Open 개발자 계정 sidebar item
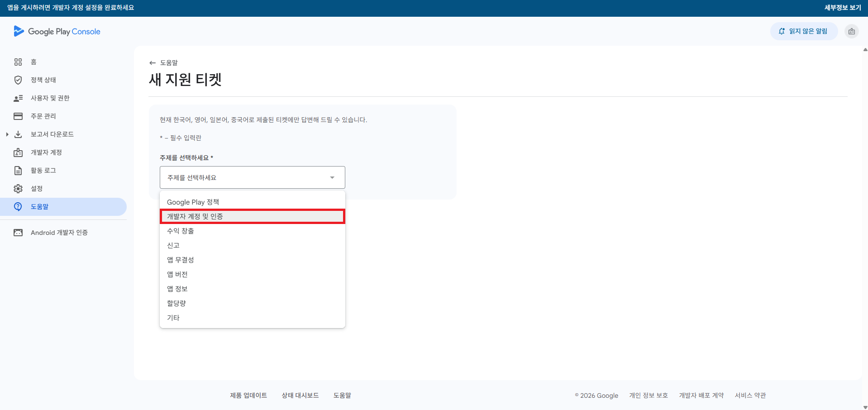 click(63, 153)
